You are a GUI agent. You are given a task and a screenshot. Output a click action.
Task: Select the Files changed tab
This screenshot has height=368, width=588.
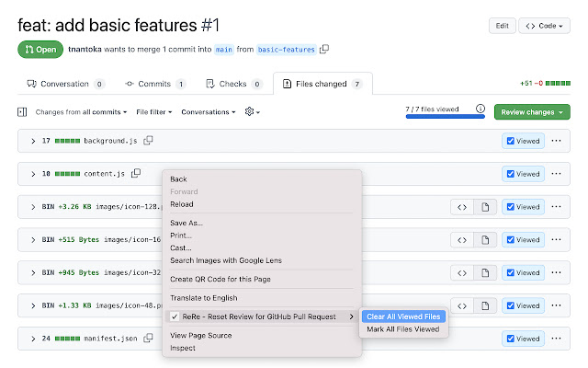322,84
